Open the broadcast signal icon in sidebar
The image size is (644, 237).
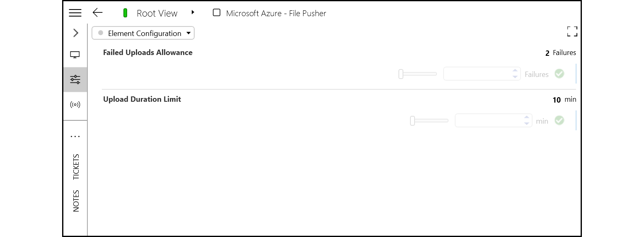75,105
